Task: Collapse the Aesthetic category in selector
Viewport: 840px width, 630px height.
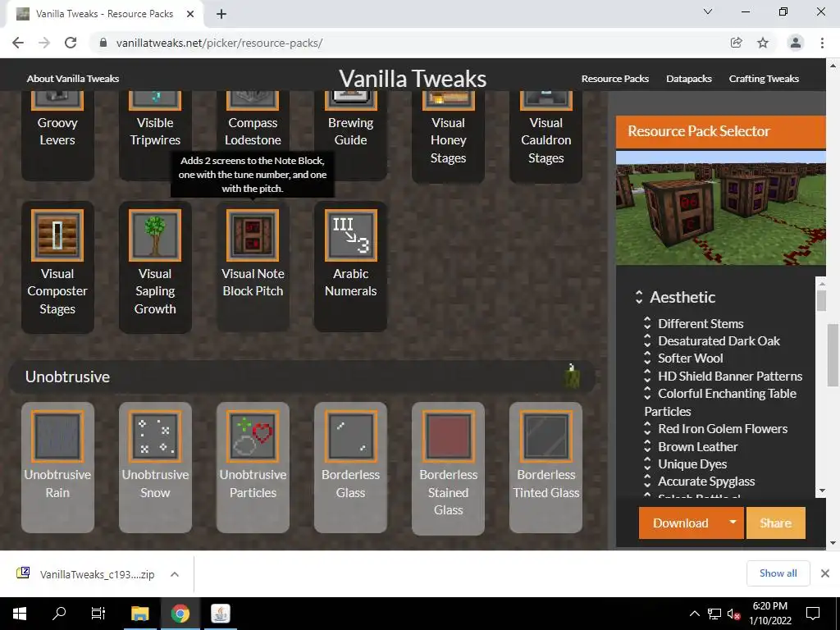Action: tap(638, 297)
